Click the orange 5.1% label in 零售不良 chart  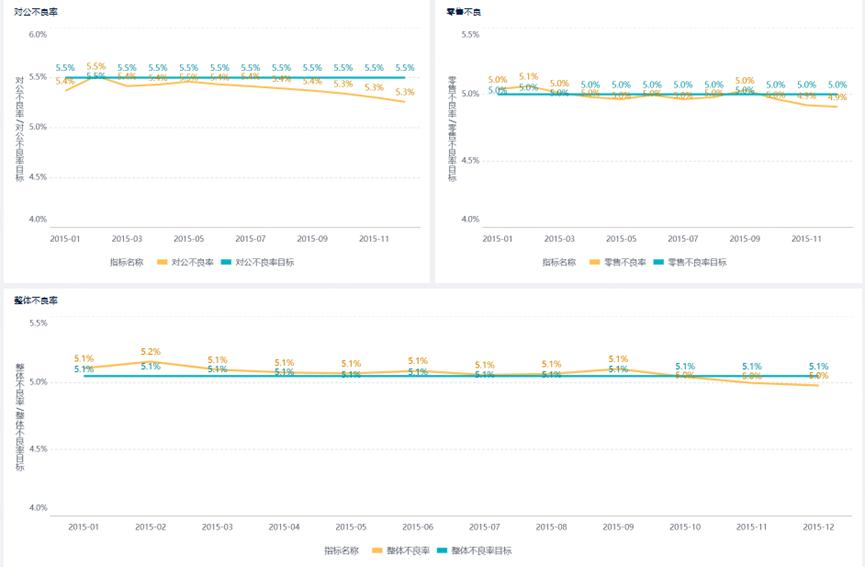(x=528, y=76)
